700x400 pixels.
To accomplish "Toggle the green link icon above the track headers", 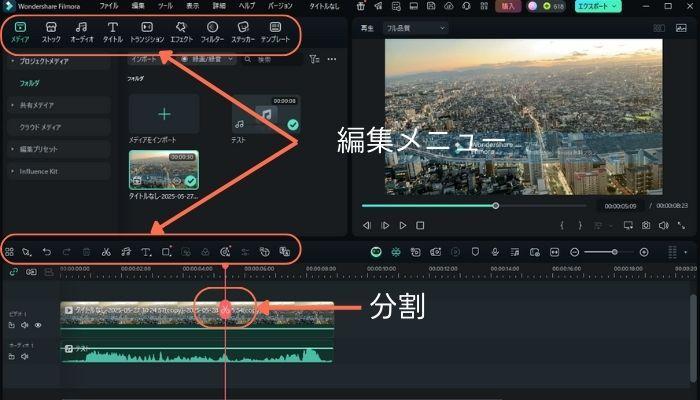I will point(13,271).
